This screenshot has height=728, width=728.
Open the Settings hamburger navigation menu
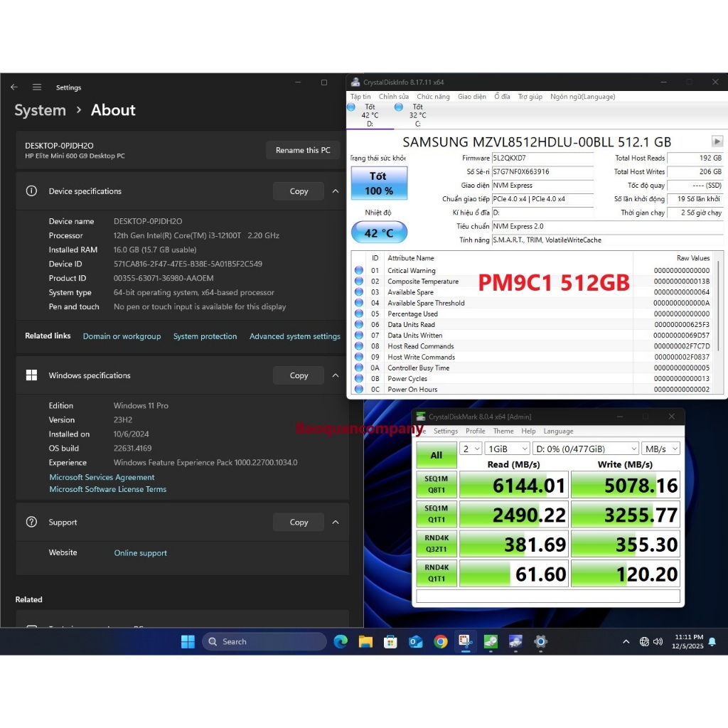(x=37, y=87)
